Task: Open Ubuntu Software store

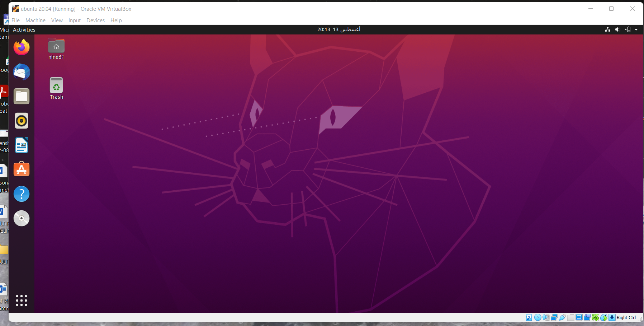Action: pos(21,169)
